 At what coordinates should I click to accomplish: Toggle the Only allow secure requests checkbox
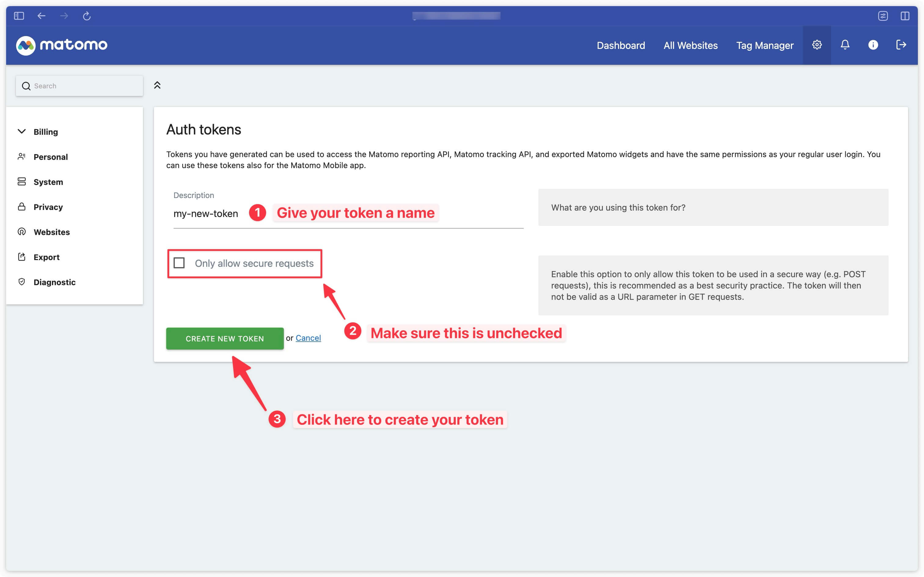point(179,263)
